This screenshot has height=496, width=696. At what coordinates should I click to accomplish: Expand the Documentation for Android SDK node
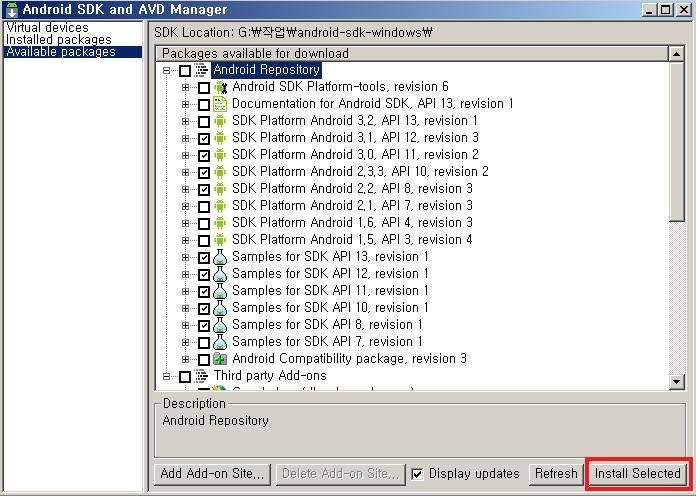click(186, 105)
